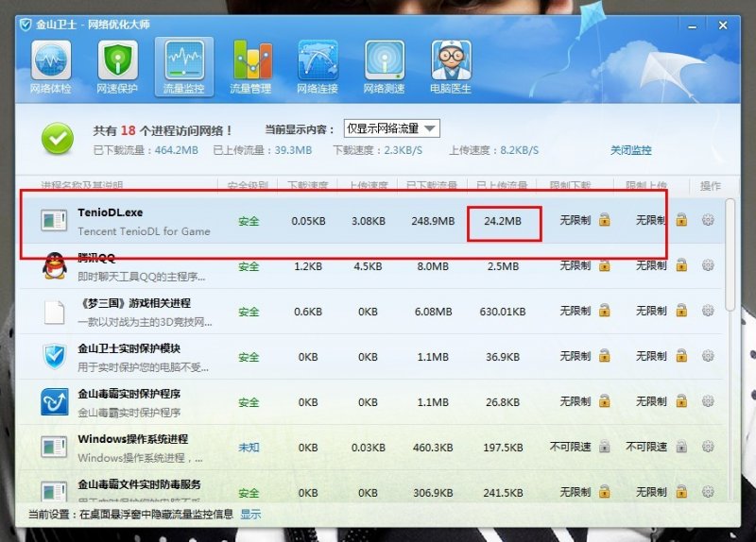The height and width of the screenshot is (542, 756).
Task: Toggle download limit lock for 梦三国 process
Action: 604,311
